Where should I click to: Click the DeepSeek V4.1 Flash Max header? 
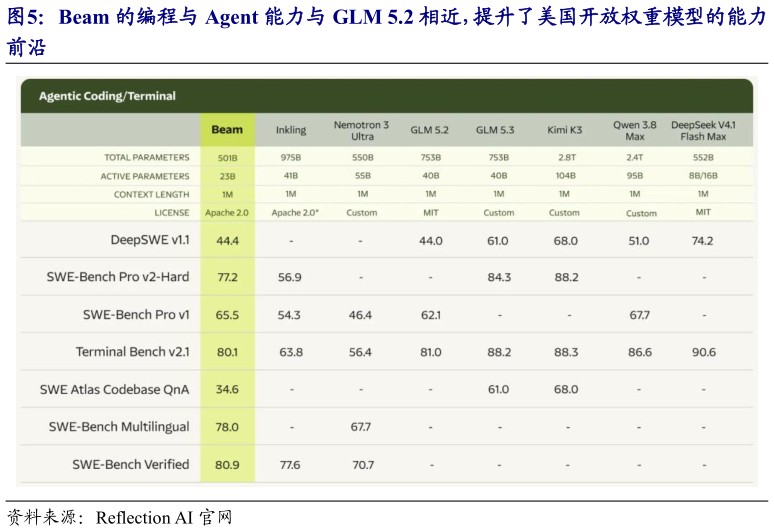(703, 131)
